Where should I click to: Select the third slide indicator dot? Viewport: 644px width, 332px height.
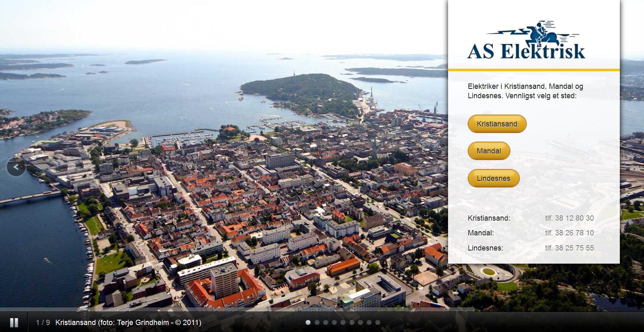pyautogui.click(x=325, y=323)
